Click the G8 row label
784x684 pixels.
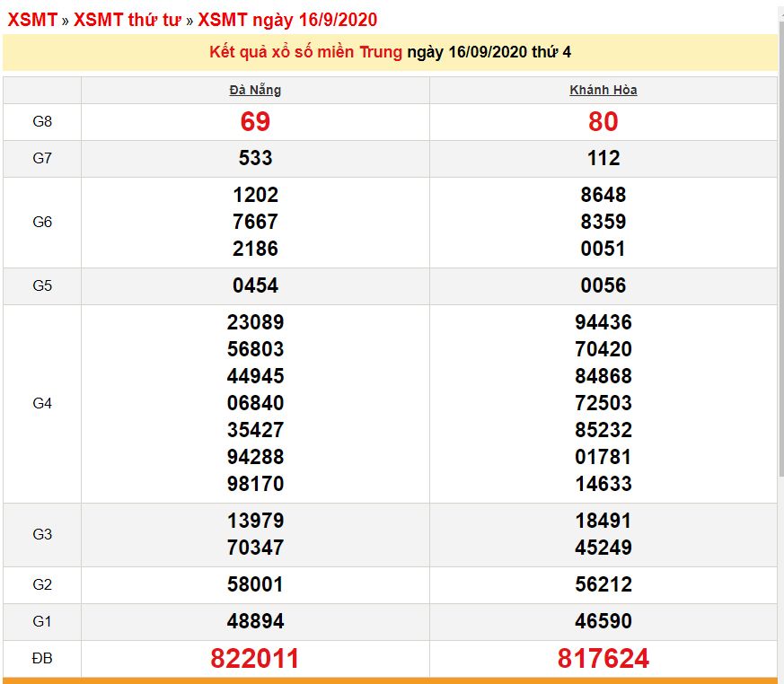(x=42, y=121)
